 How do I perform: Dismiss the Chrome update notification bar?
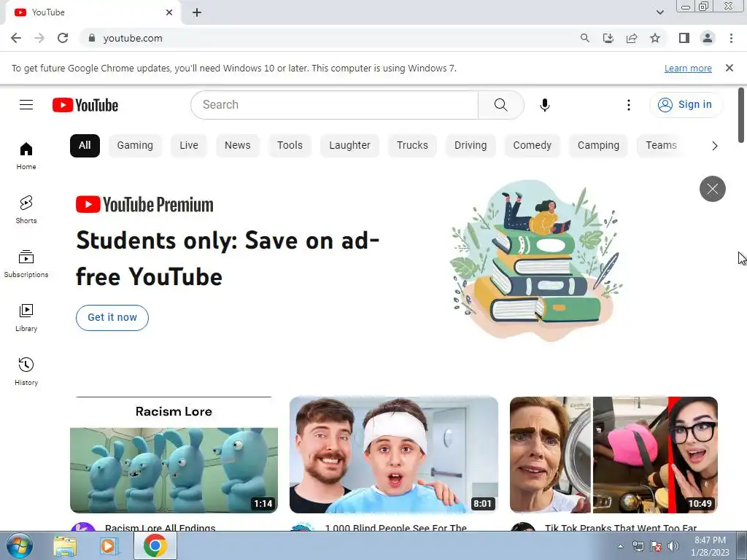point(729,68)
